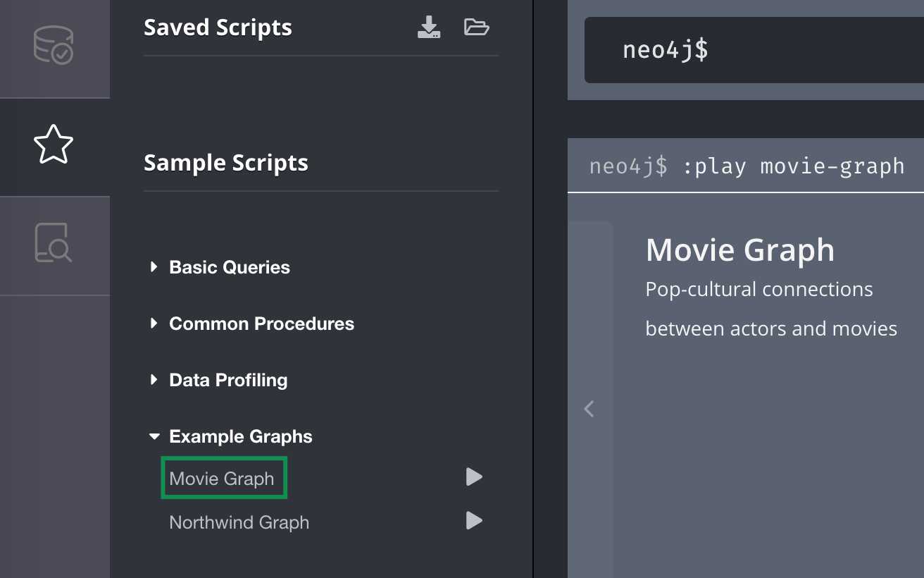This screenshot has width=924, height=578.
Task: Click the export saved scripts download icon
Action: tap(429, 27)
